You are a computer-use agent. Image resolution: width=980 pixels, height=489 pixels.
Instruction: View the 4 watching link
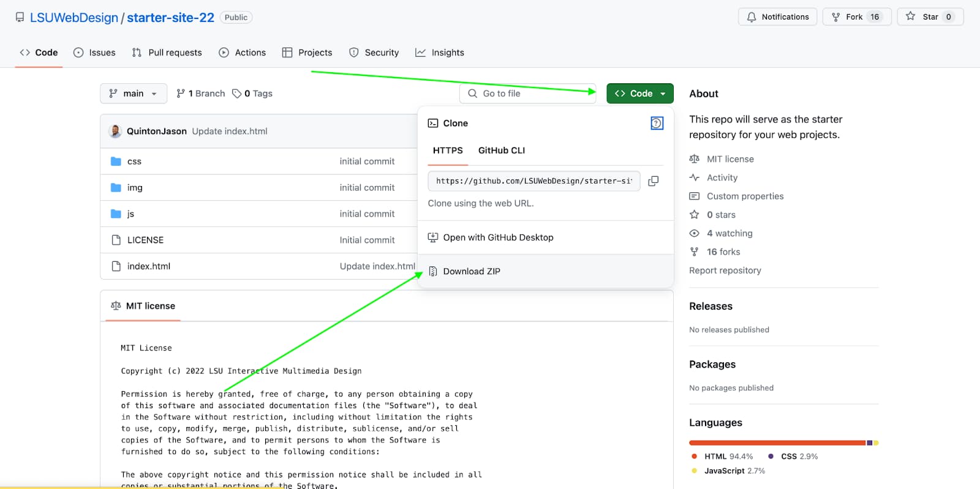point(729,233)
